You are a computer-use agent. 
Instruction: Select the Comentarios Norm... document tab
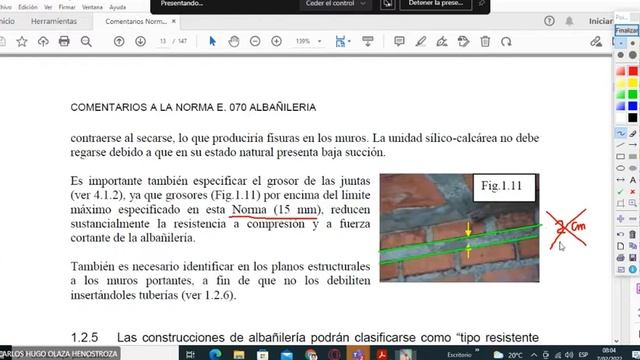tap(136, 21)
